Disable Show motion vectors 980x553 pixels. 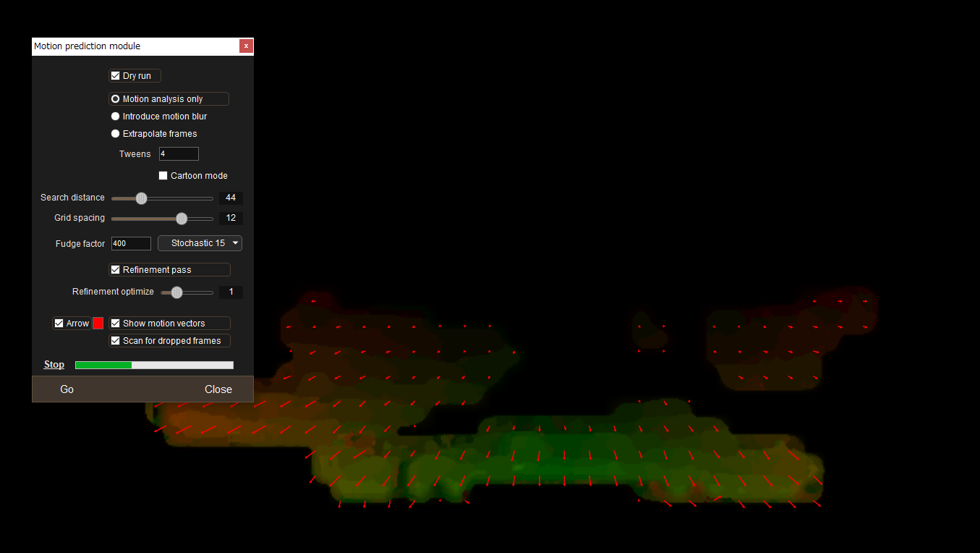[x=116, y=324]
